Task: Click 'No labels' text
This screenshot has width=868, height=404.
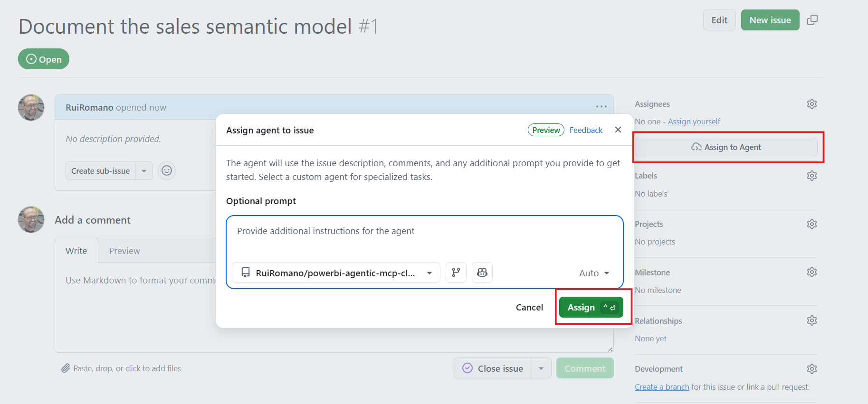Action: coord(651,194)
